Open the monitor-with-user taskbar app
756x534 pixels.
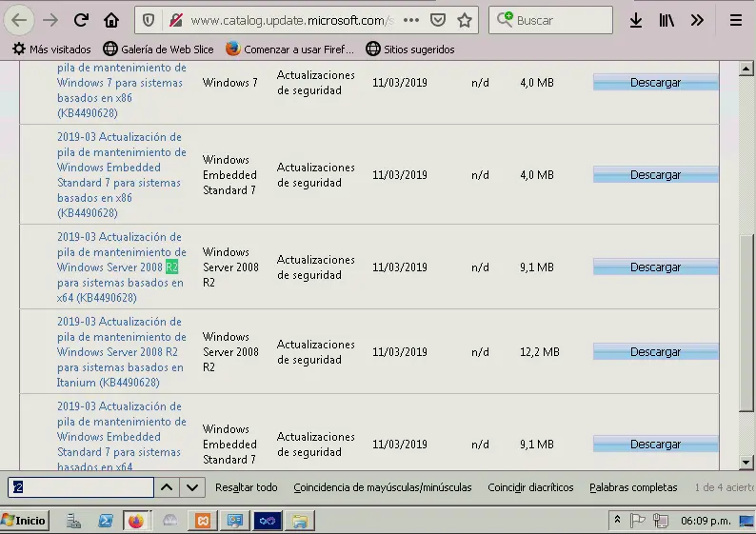(x=235, y=521)
